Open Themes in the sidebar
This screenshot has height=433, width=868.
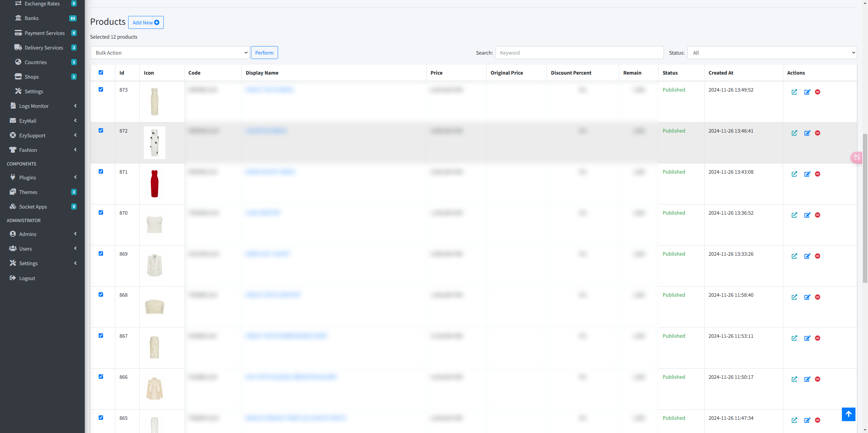[28, 192]
